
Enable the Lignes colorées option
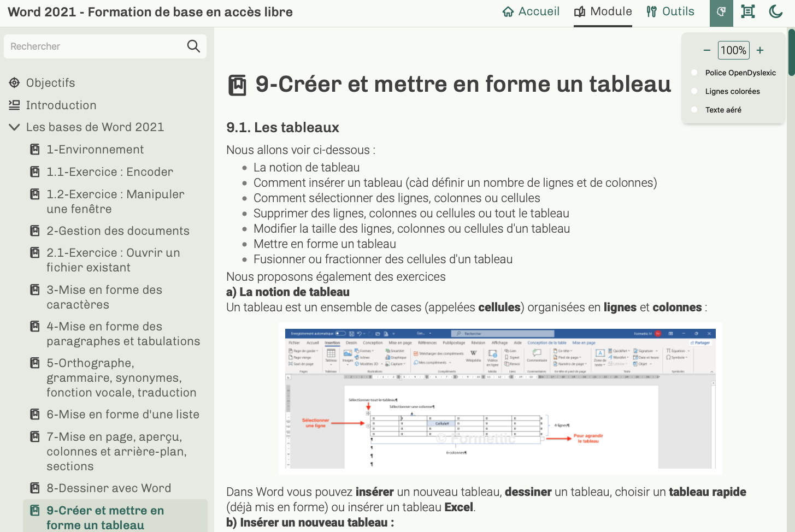point(694,91)
